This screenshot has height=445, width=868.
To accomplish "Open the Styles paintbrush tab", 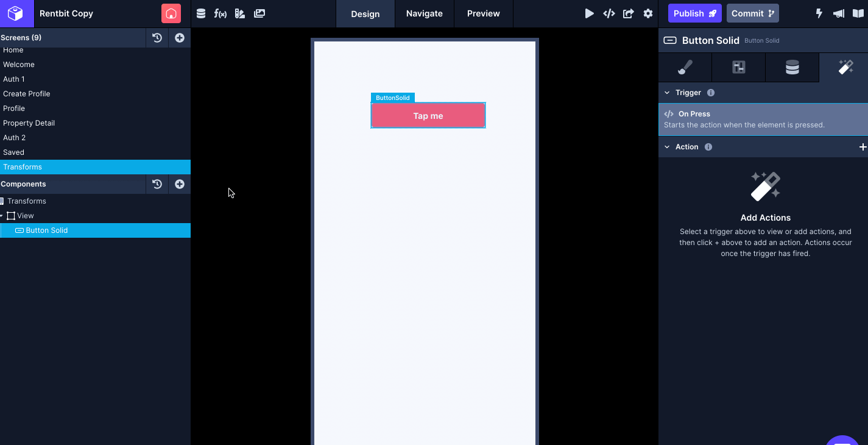I will (x=685, y=67).
